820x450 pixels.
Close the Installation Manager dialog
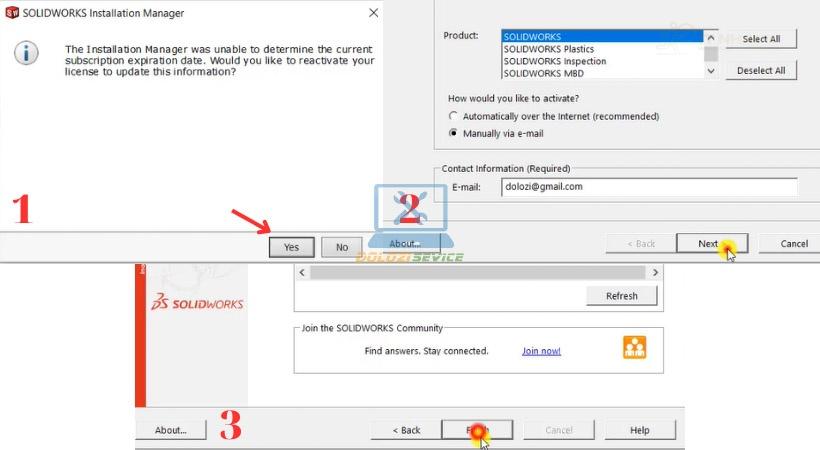374,14
